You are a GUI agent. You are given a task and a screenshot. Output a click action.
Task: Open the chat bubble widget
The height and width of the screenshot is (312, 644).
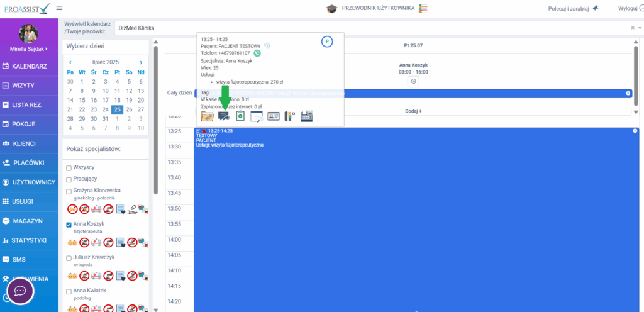(19, 291)
